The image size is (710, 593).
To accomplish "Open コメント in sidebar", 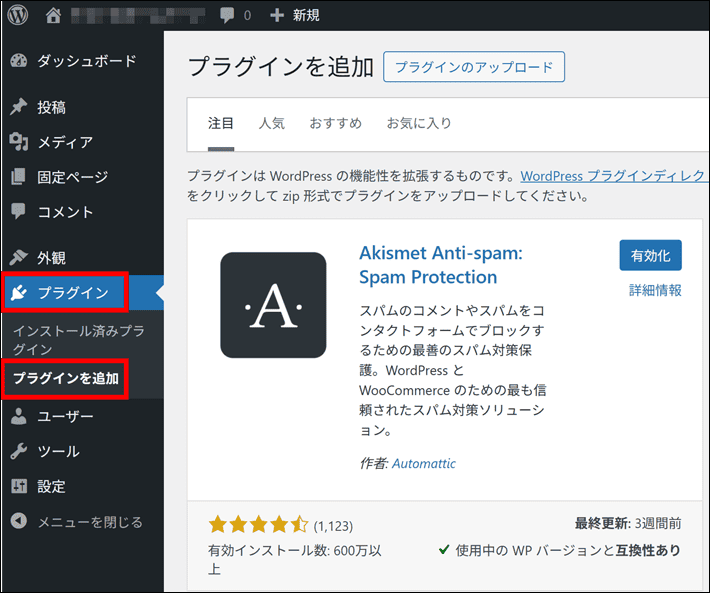I will coord(65,212).
